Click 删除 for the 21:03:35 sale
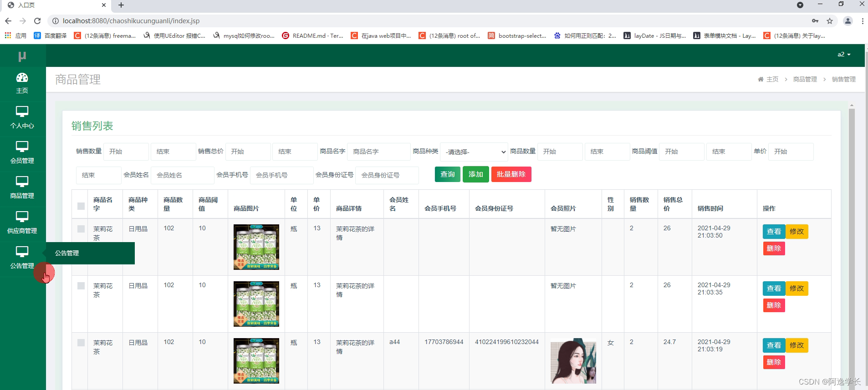 [774, 305]
